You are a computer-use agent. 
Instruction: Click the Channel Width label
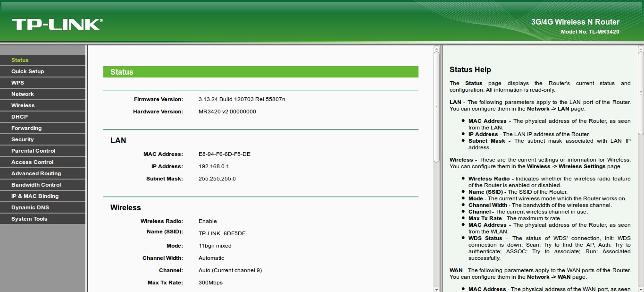coord(162,258)
